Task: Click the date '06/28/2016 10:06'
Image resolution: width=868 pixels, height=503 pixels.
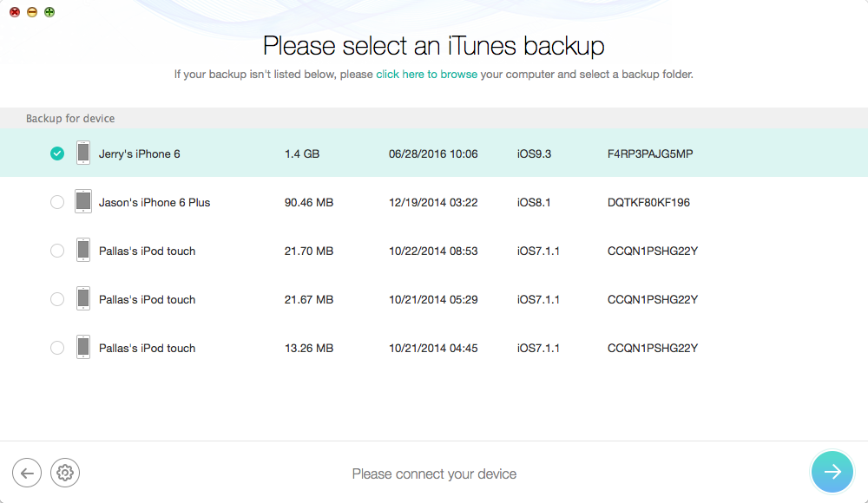Action: click(433, 154)
